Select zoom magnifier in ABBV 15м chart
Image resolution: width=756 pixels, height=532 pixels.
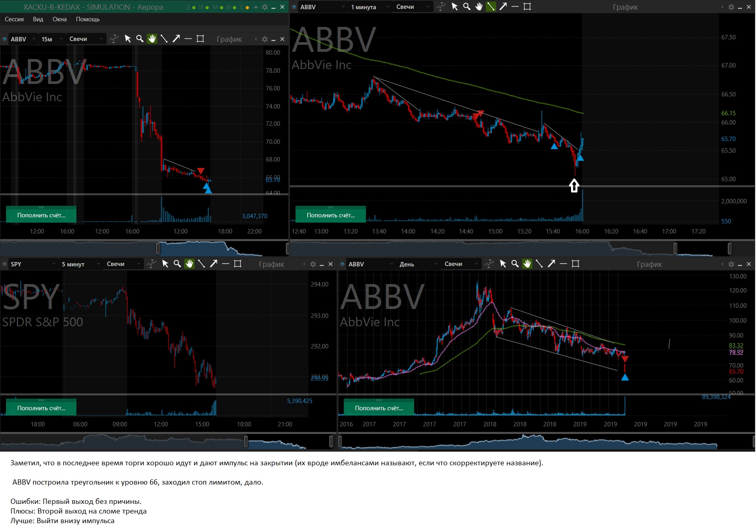pos(140,39)
